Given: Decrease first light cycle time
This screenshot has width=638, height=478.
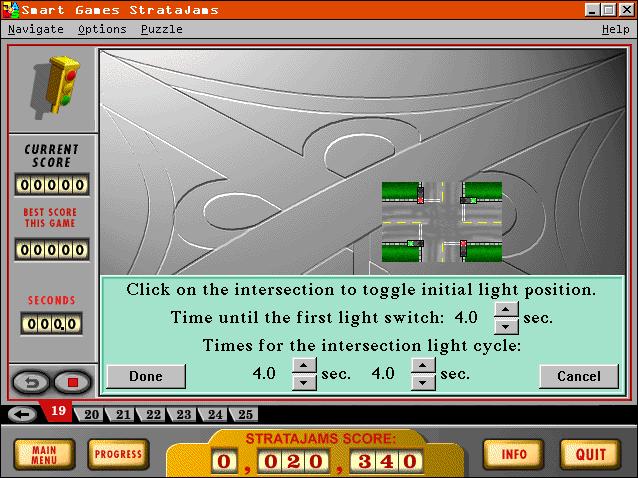Looking at the screenshot, I should (x=304, y=382).
